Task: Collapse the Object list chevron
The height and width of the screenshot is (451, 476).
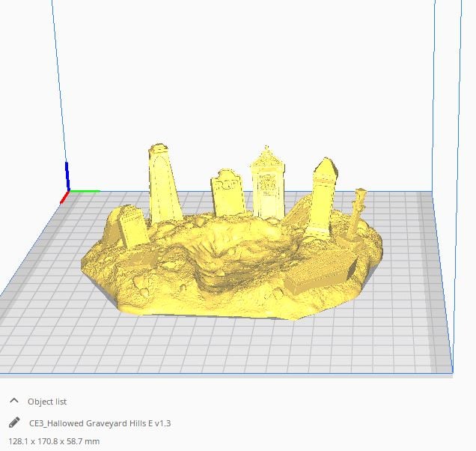Action: [13, 402]
